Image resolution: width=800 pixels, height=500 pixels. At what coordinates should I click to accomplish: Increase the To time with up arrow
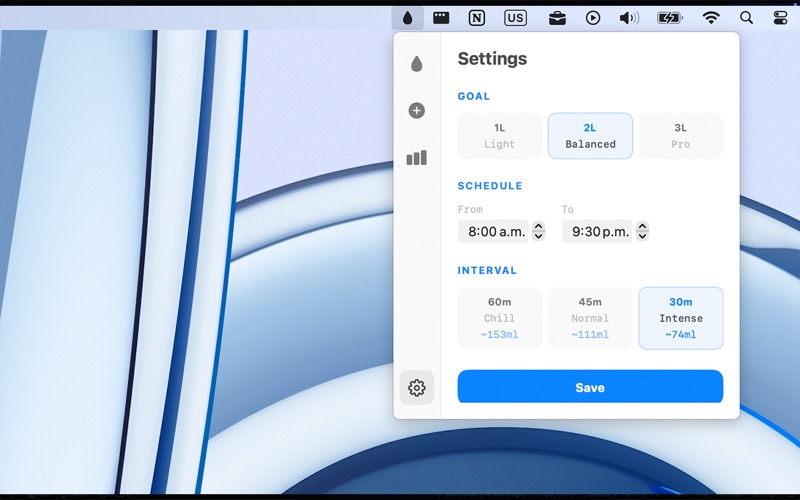tap(643, 227)
